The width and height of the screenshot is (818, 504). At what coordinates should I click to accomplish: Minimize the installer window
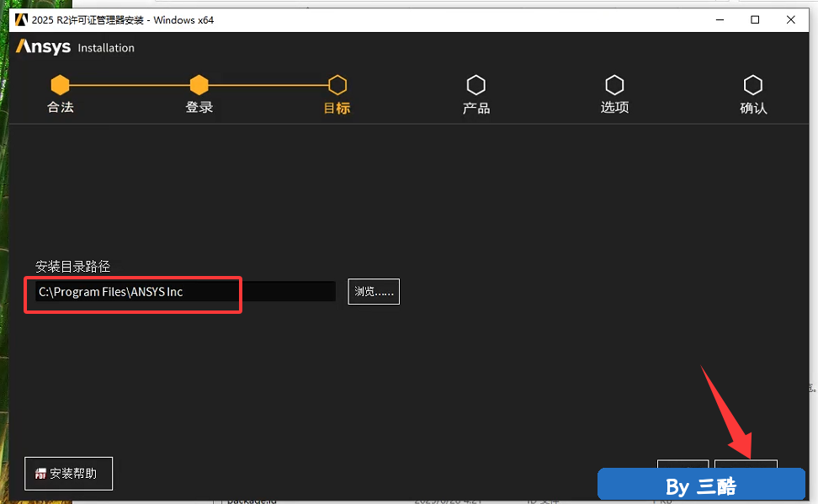[720, 20]
